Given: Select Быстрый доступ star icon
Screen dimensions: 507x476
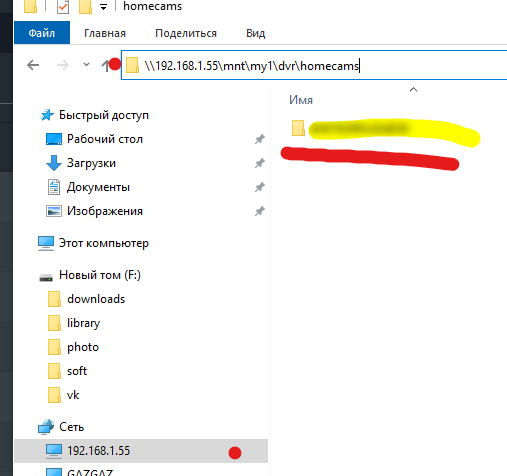Looking at the screenshot, I should pyautogui.click(x=47, y=115).
